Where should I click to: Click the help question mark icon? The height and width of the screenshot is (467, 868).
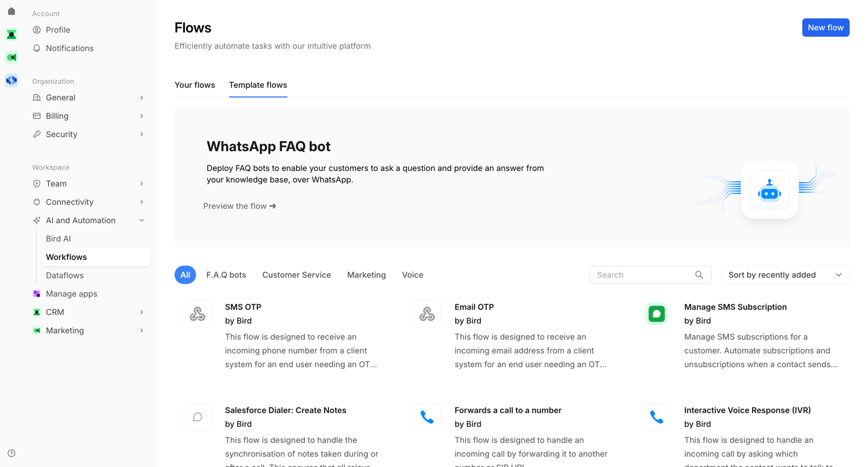[x=11, y=453]
